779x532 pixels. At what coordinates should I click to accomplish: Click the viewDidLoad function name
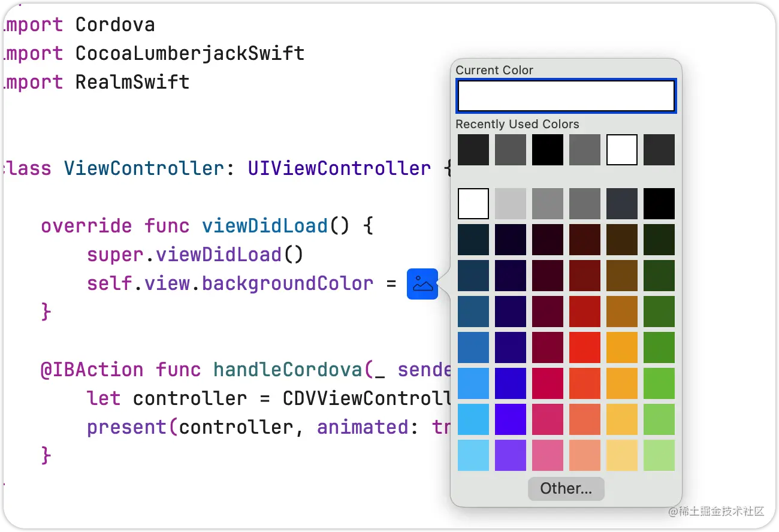pyautogui.click(x=265, y=226)
